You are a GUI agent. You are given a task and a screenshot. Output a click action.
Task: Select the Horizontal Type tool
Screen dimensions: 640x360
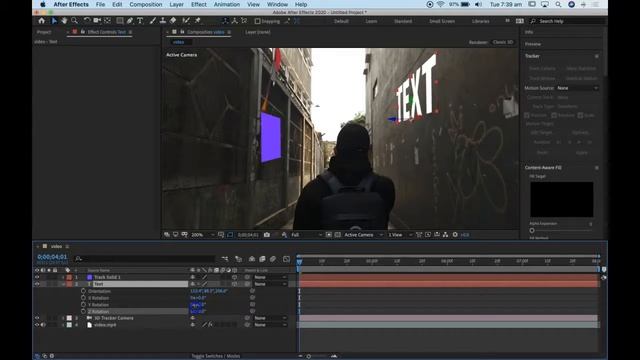coord(140,20)
